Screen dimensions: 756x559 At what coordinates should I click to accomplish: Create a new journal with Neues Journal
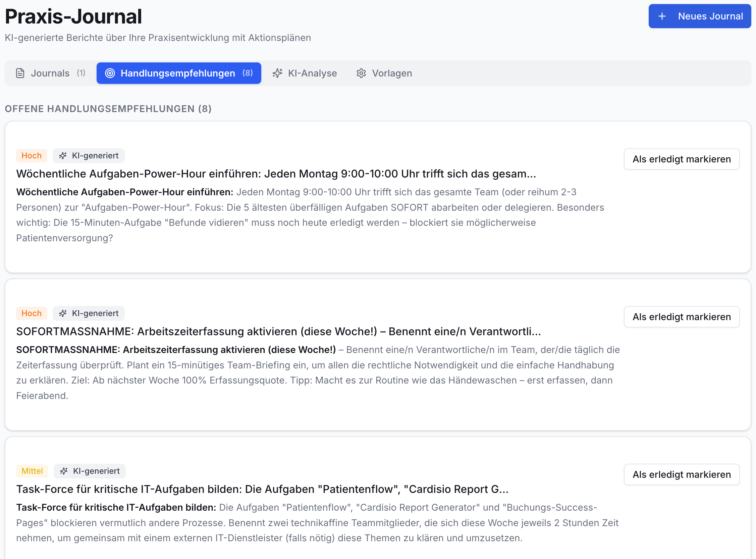tap(700, 16)
